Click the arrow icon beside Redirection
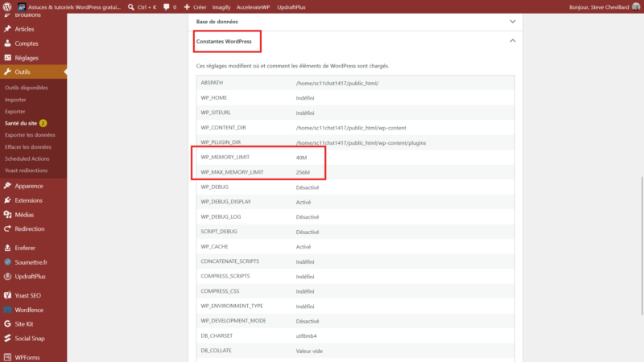 point(7,228)
